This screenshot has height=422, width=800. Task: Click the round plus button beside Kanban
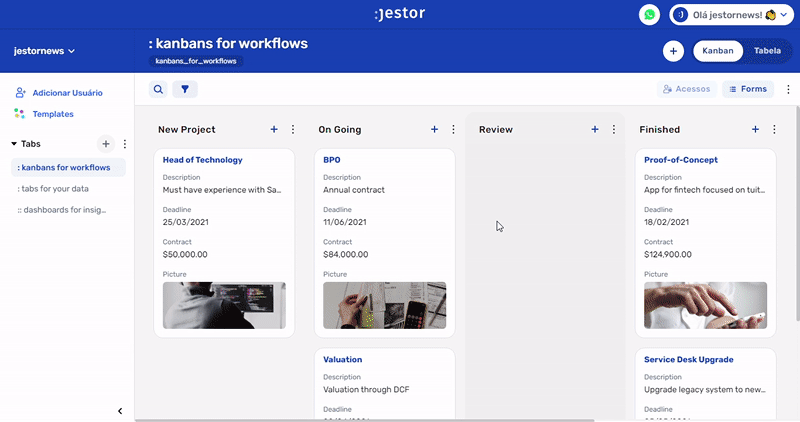pos(673,51)
